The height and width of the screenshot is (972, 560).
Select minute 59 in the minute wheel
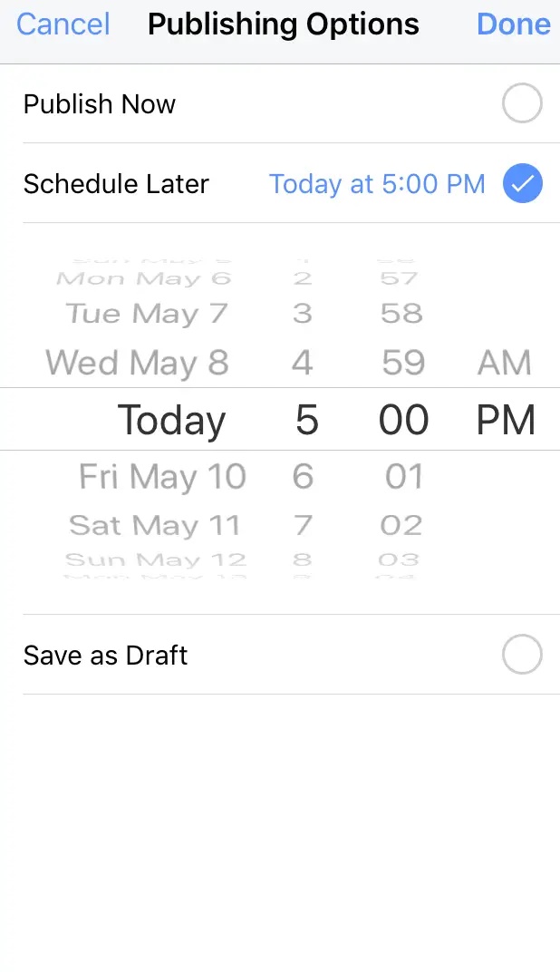pyautogui.click(x=403, y=363)
